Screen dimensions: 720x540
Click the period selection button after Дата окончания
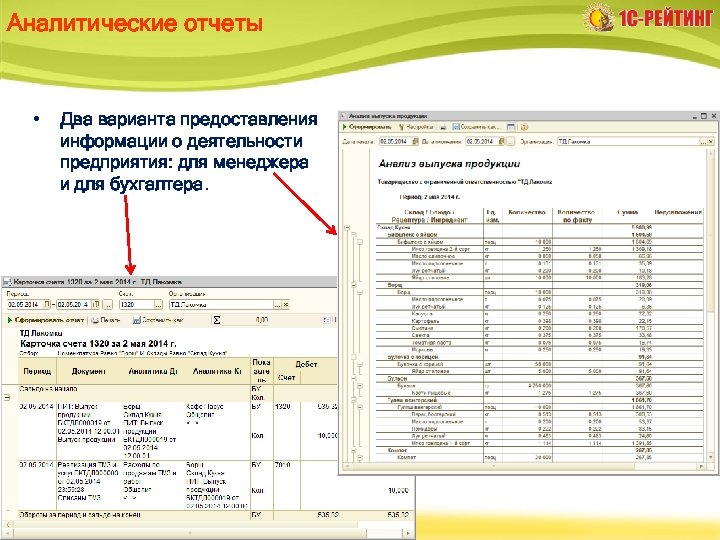(511, 141)
